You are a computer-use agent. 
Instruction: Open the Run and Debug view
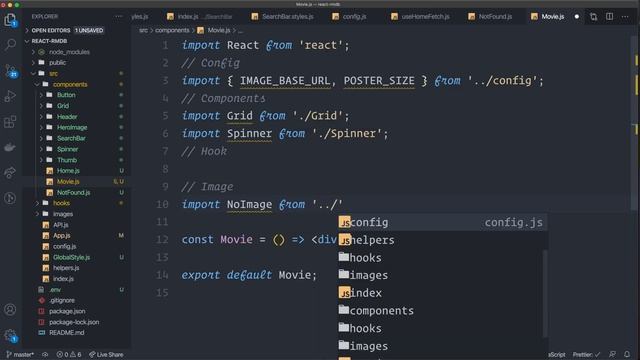[10, 96]
